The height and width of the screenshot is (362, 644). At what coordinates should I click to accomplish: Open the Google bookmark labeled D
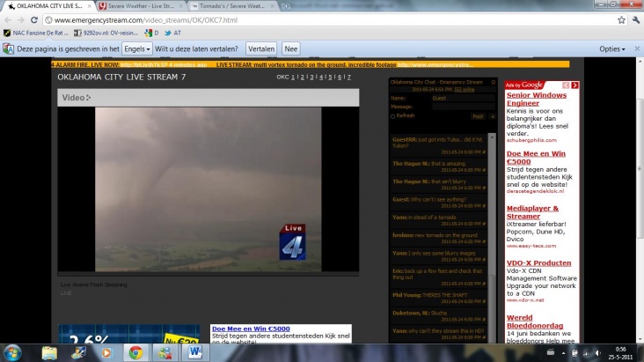pyautogui.click(x=151, y=33)
